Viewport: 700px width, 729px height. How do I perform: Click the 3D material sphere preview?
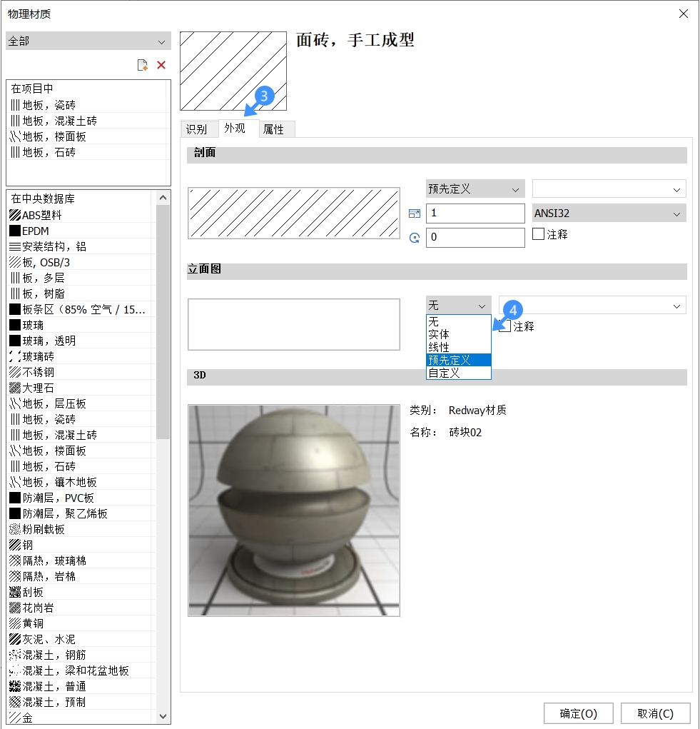293,511
